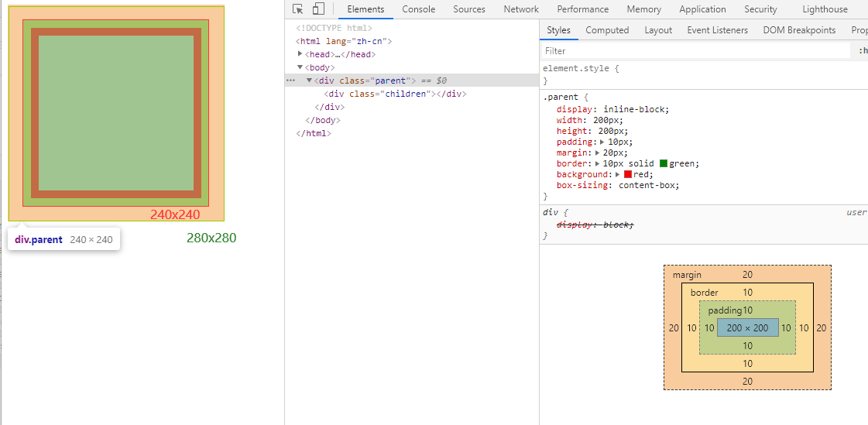The width and height of the screenshot is (868, 425).
Task: Click the red 240x240 annotation text
Action: coord(175,214)
